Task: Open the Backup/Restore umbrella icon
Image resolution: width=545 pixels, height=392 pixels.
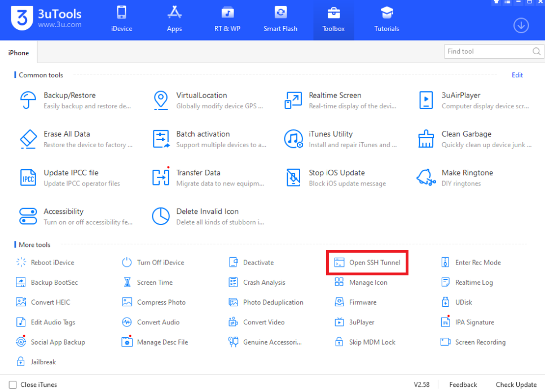Action: click(x=28, y=100)
